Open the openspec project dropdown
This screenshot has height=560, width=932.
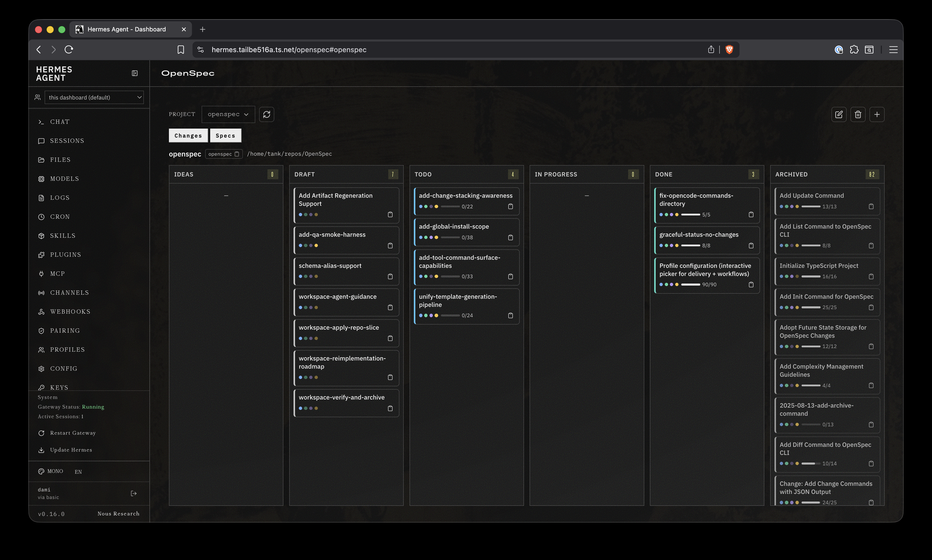228,114
